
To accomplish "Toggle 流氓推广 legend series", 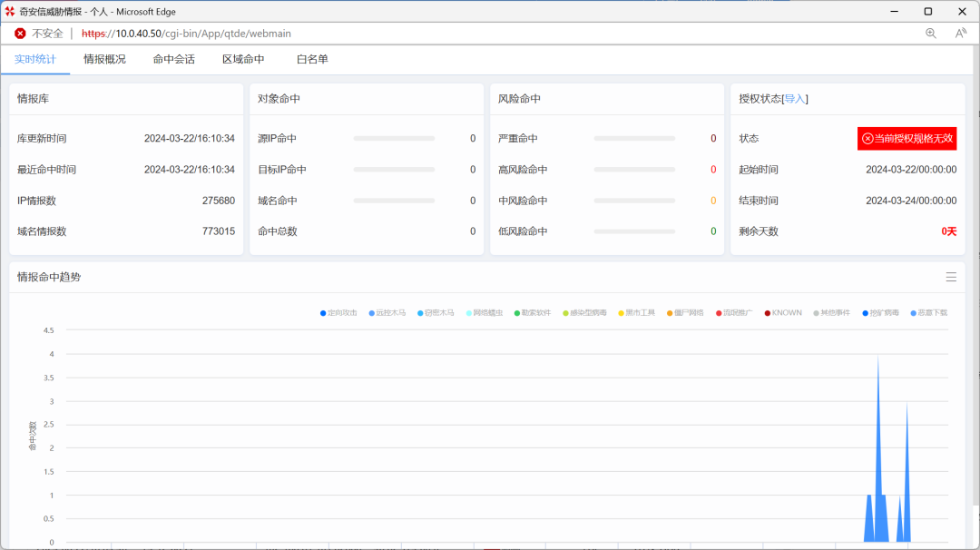I will (734, 313).
